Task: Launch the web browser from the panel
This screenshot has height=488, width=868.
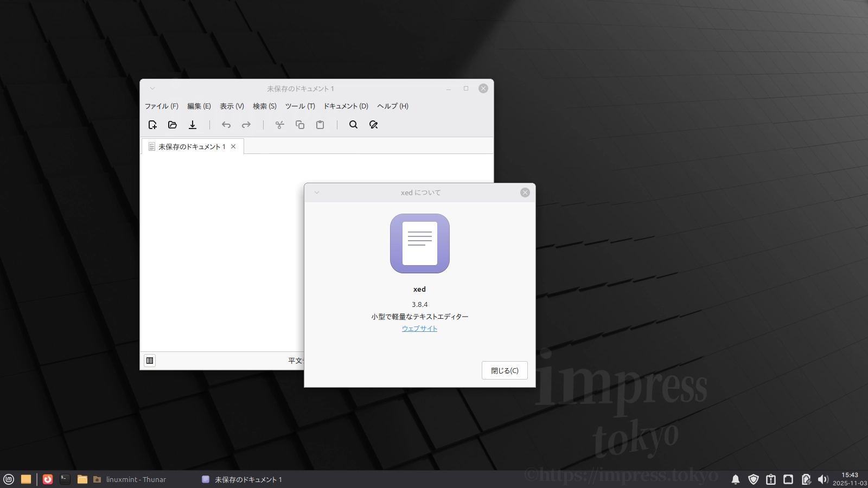Action: tap(48, 479)
